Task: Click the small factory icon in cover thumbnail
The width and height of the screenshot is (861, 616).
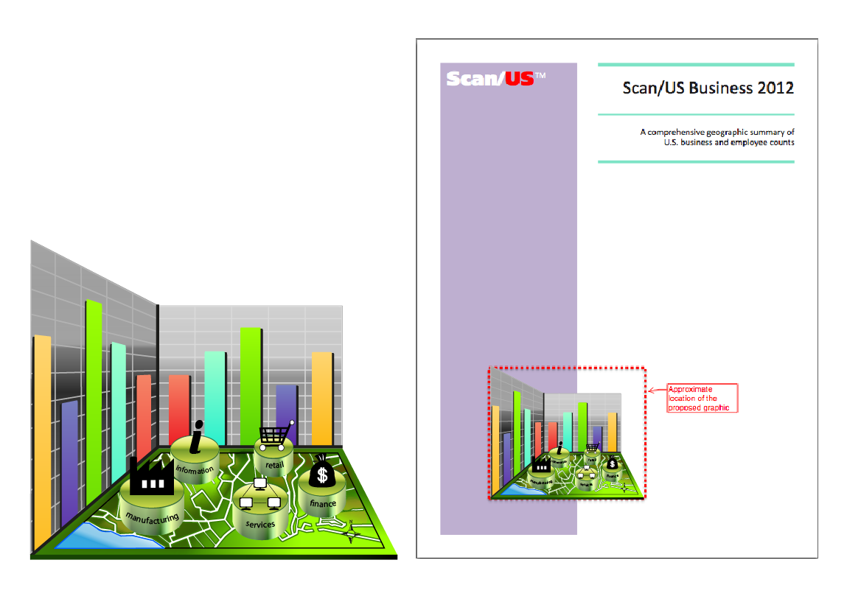Action: pos(541,464)
